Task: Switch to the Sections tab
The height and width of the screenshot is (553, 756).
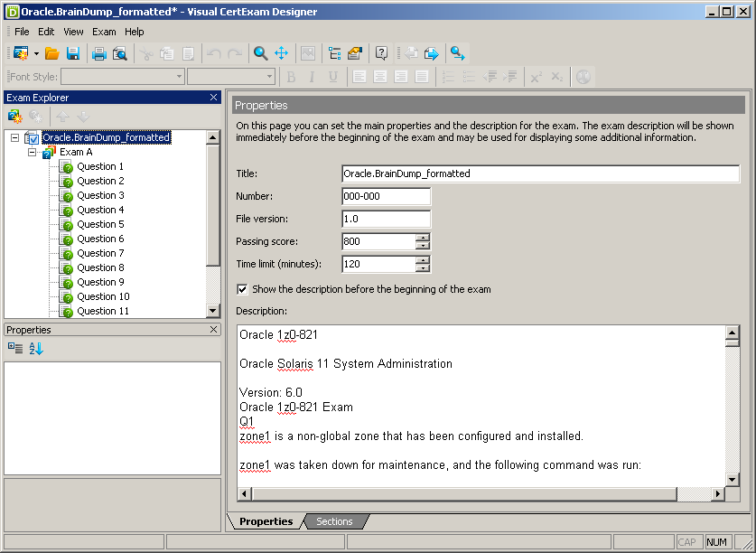Action: tap(333, 521)
